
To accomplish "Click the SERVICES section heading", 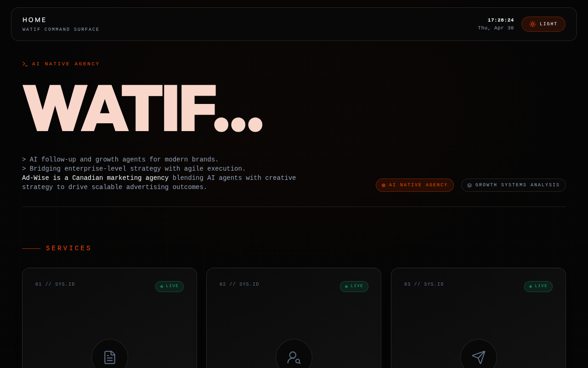I will click(x=69, y=248).
